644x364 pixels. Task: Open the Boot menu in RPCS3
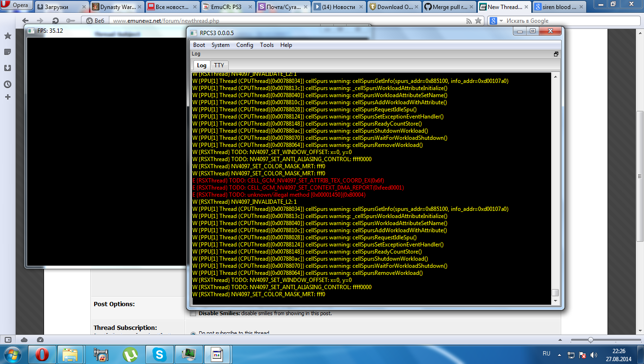pyautogui.click(x=199, y=45)
